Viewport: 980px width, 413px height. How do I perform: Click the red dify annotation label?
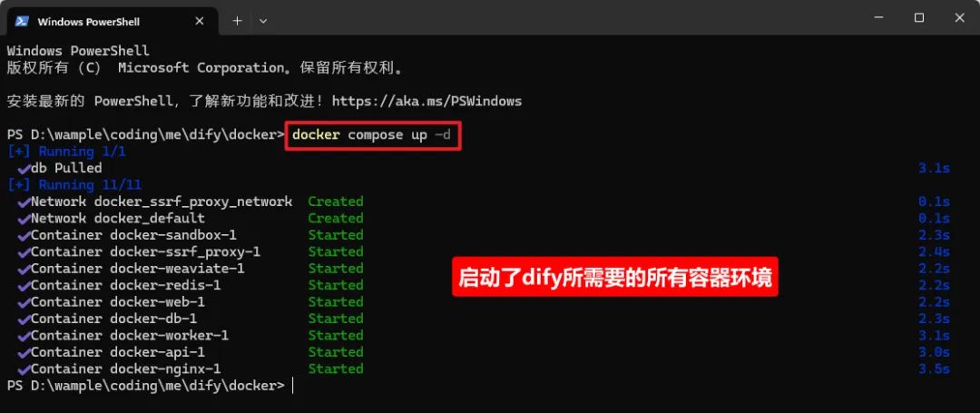pos(615,276)
